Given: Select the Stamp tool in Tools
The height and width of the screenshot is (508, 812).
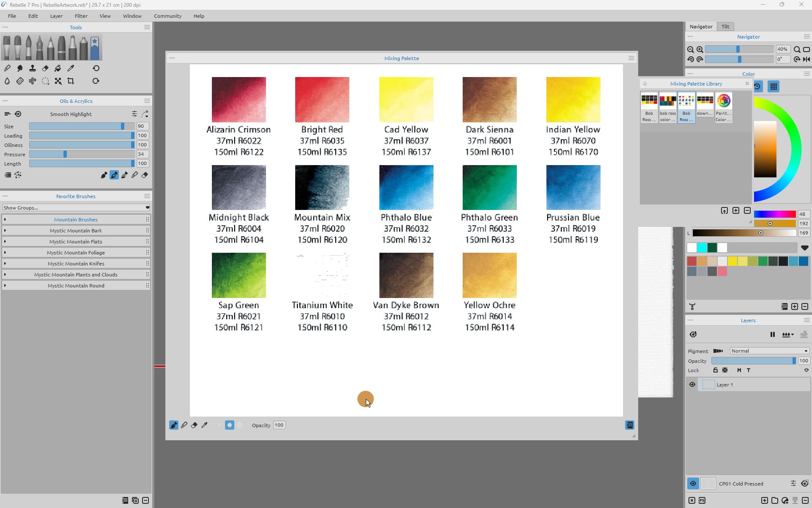Looking at the screenshot, I should click(x=33, y=68).
